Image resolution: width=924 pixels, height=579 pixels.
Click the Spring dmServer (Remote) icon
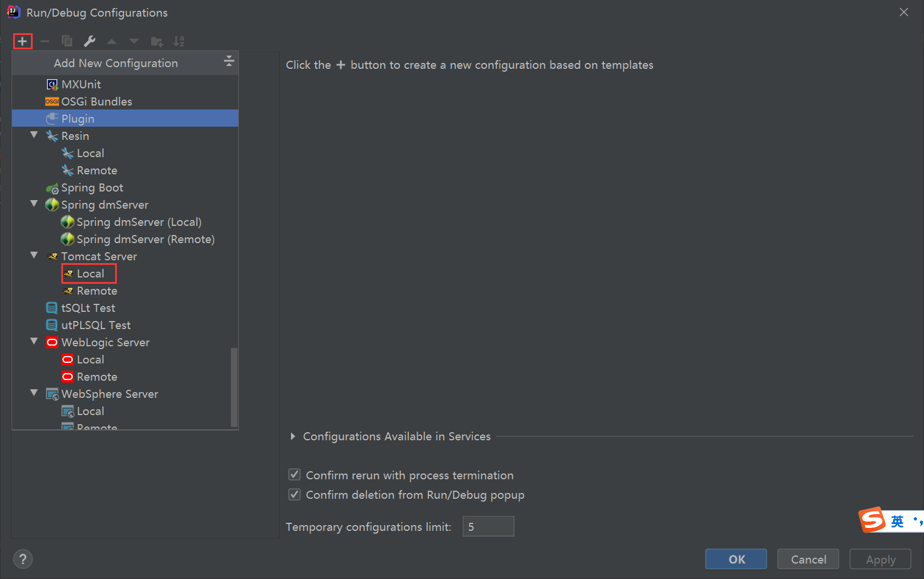(67, 239)
